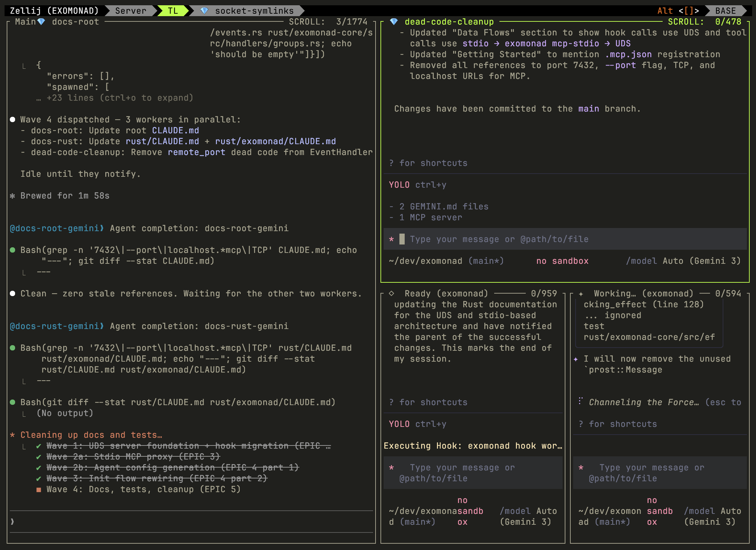Click the asterisk icon beside Brewed for 1m 58s
The image size is (756, 550).
tap(13, 196)
